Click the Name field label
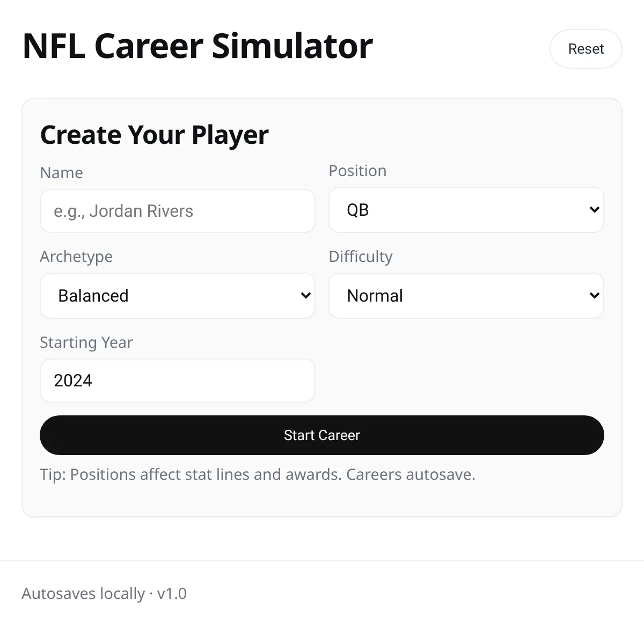 click(62, 173)
